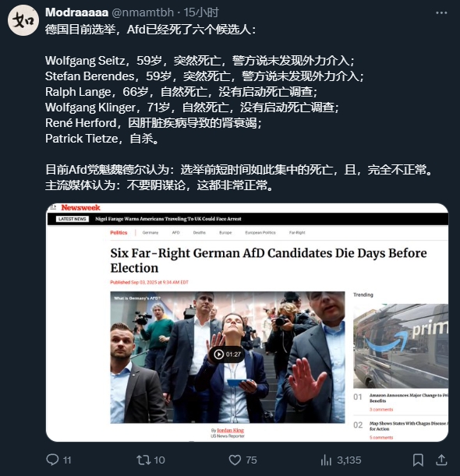This screenshot has width=460, height=476.
Task: Open the reply comment icon
Action: (x=52, y=460)
